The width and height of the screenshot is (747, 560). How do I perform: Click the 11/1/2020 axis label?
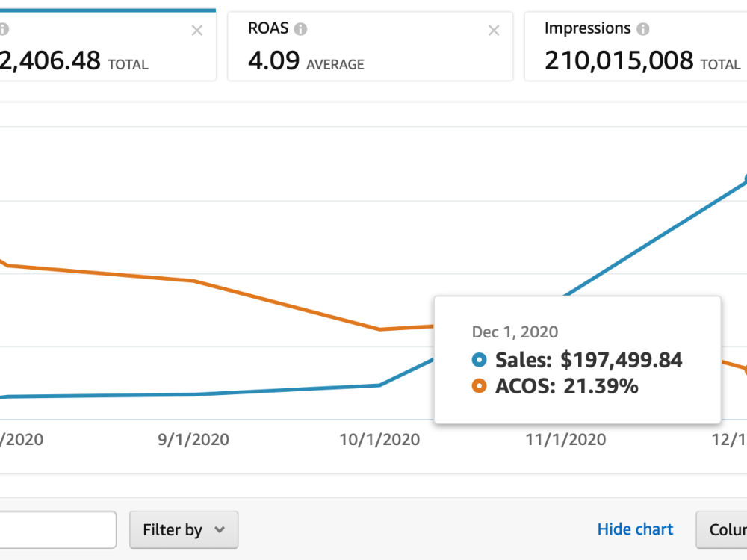click(x=566, y=439)
